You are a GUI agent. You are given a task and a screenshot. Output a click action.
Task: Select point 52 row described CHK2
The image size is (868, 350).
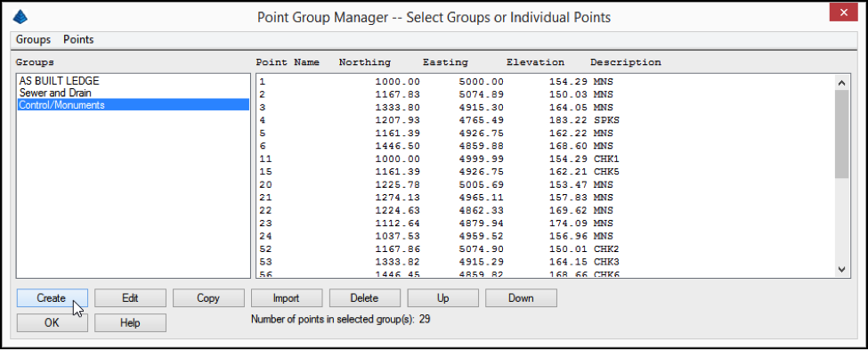coord(545,249)
